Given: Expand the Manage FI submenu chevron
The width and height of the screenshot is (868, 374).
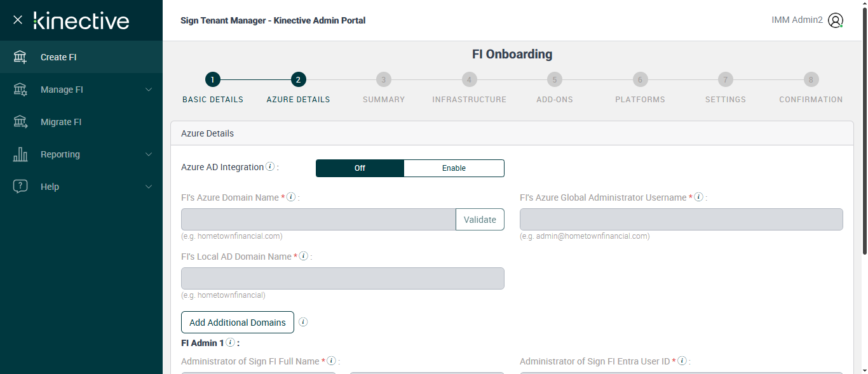Looking at the screenshot, I should tap(149, 90).
